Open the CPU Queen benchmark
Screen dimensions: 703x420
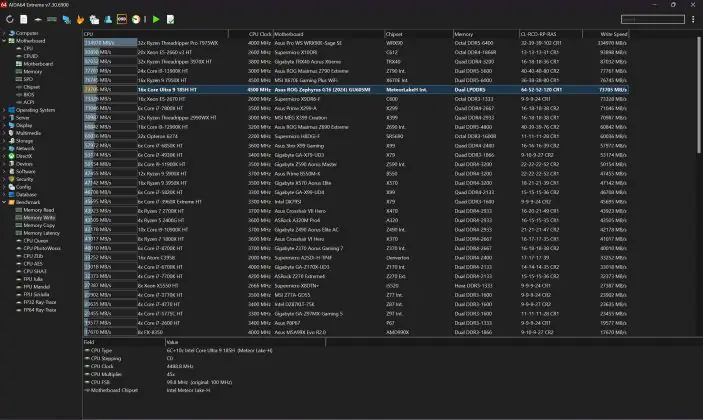point(35,241)
